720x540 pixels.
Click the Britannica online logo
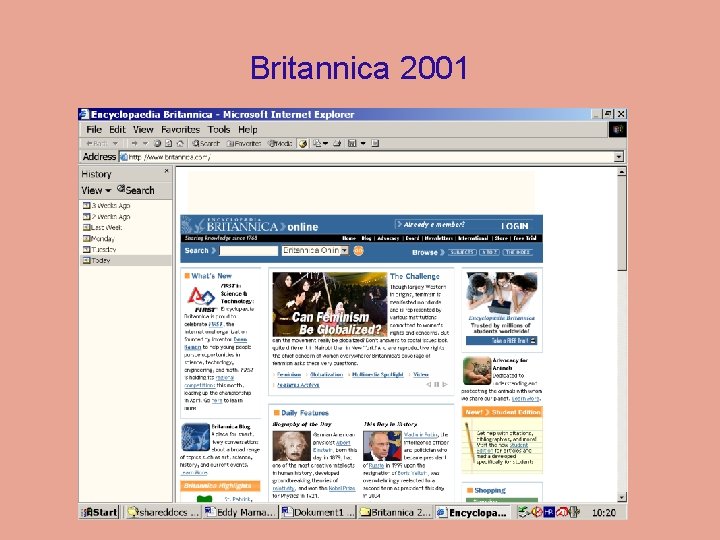coord(250,225)
